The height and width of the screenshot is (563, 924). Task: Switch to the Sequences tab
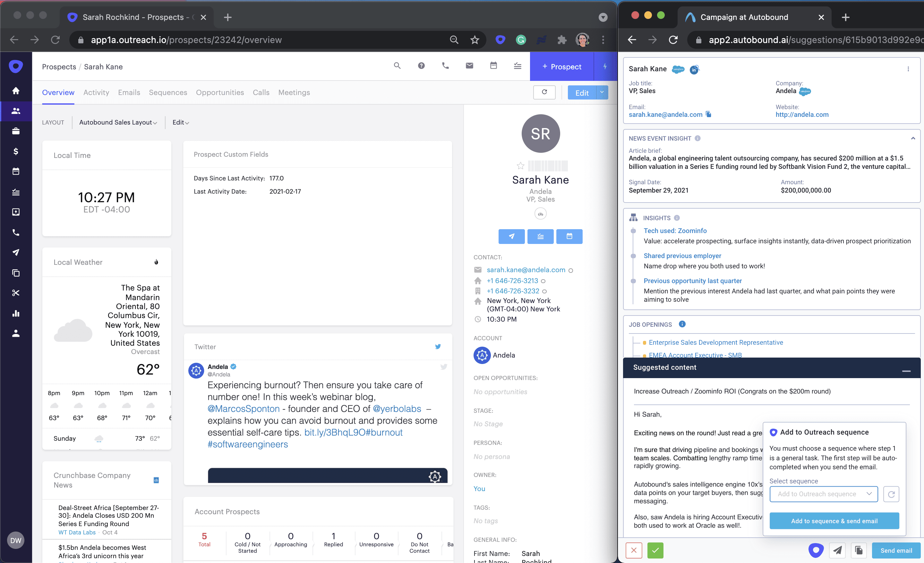click(x=167, y=93)
